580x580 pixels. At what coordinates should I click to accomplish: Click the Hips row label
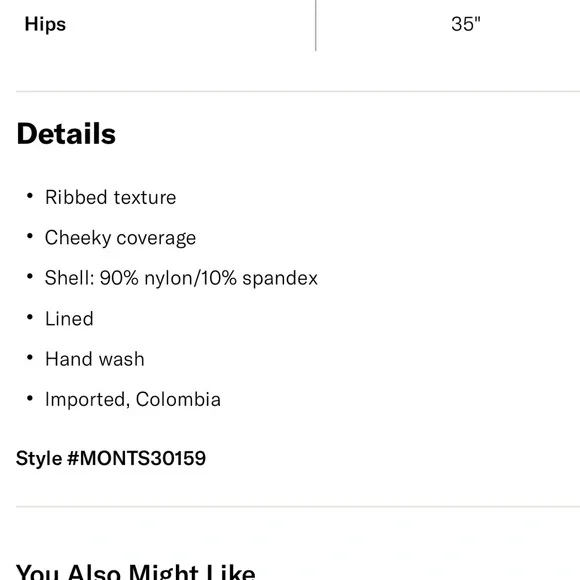(x=45, y=24)
